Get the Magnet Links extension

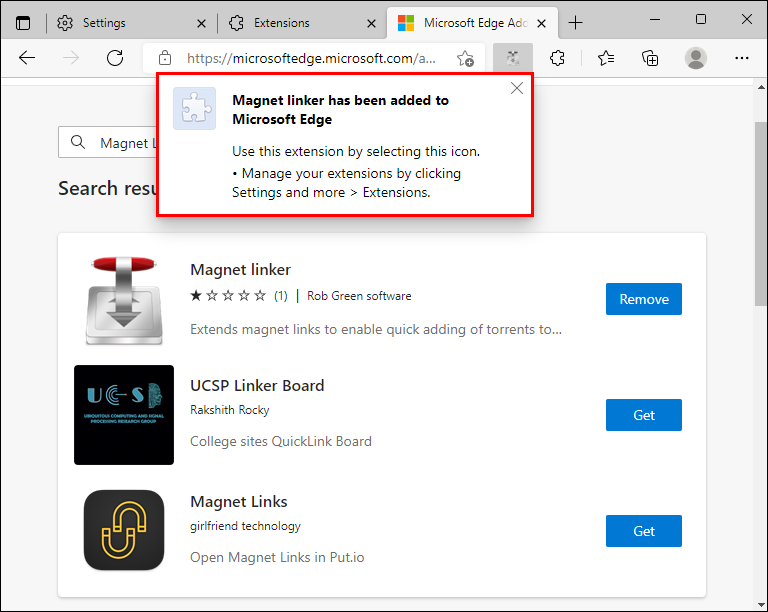[644, 531]
